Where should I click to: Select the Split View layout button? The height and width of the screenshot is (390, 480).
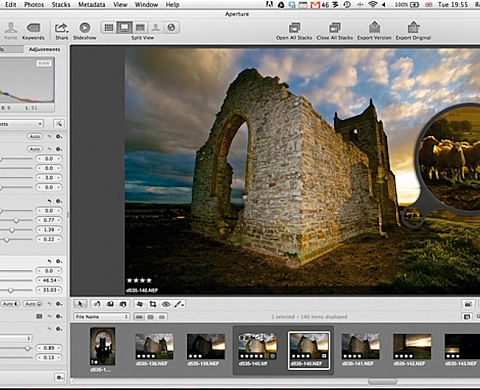(124, 27)
